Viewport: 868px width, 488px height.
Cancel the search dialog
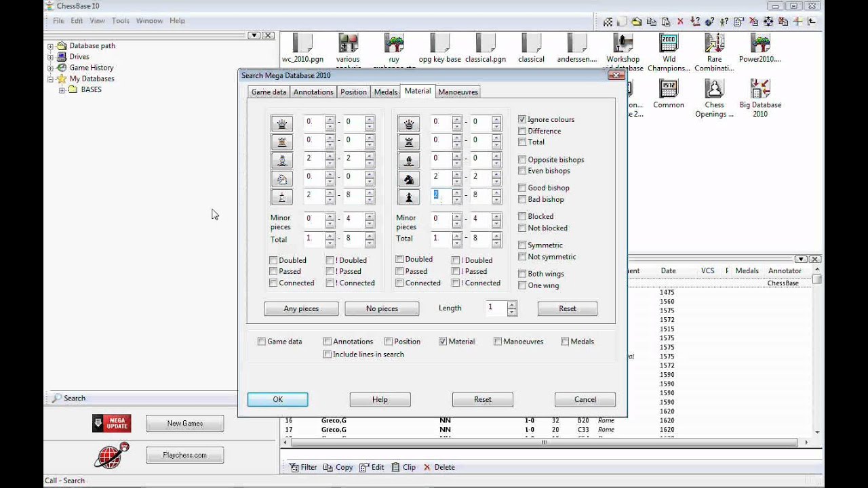pyautogui.click(x=585, y=399)
